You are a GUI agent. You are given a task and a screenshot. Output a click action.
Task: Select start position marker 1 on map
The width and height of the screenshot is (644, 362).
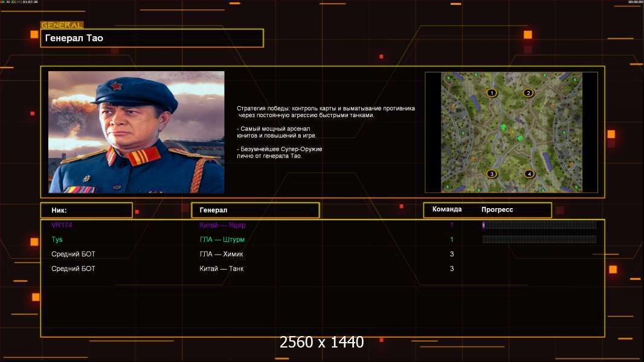(x=492, y=93)
